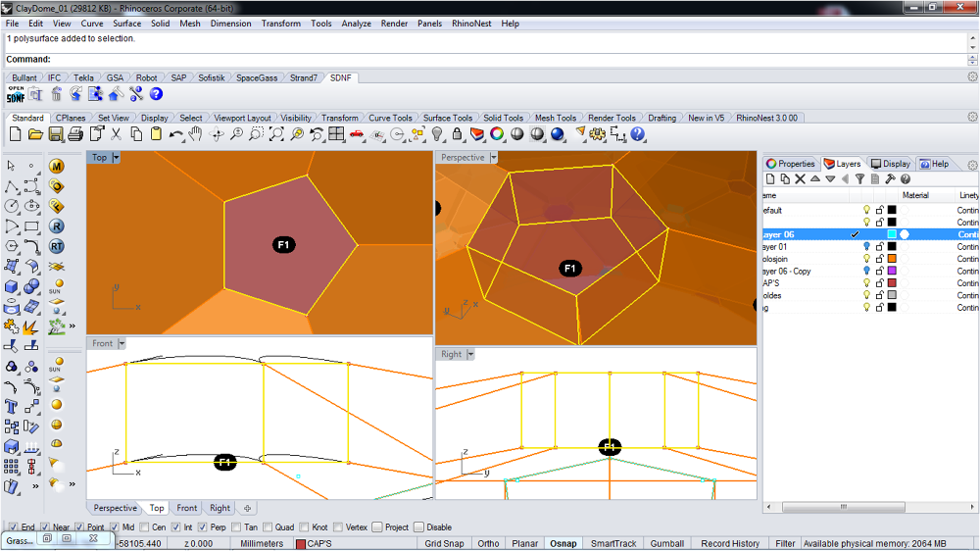The image size is (980, 551).
Task: Click the layer tools hammer icon
Action: click(890, 179)
